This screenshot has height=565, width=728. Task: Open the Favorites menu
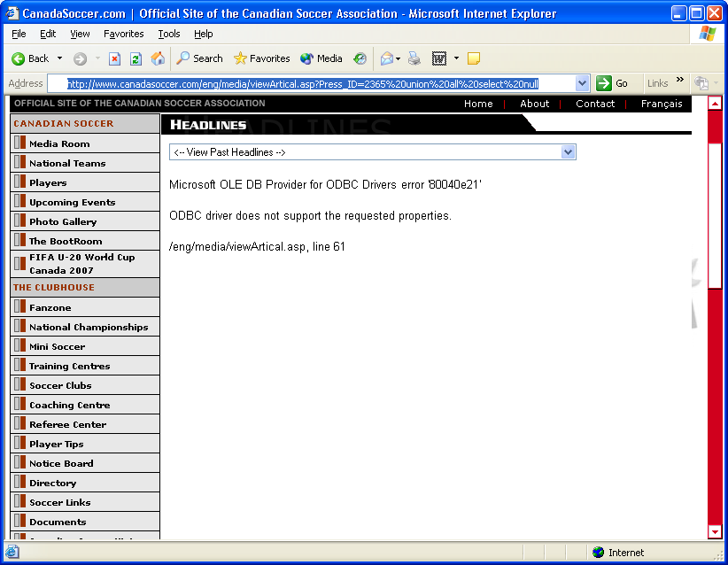[123, 34]
